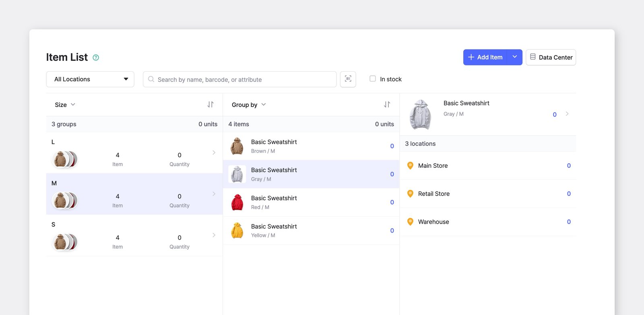Open the All Locations dropdown

90,79
